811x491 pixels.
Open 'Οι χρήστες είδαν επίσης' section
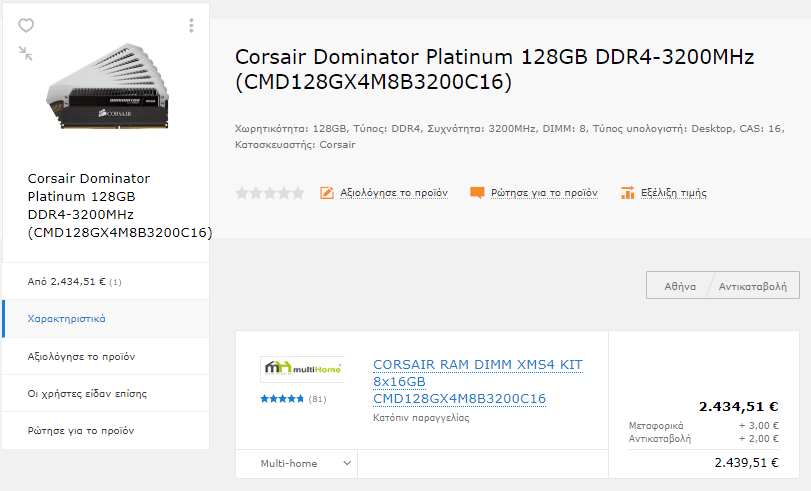pyautogui.click(x=106, y=394)
